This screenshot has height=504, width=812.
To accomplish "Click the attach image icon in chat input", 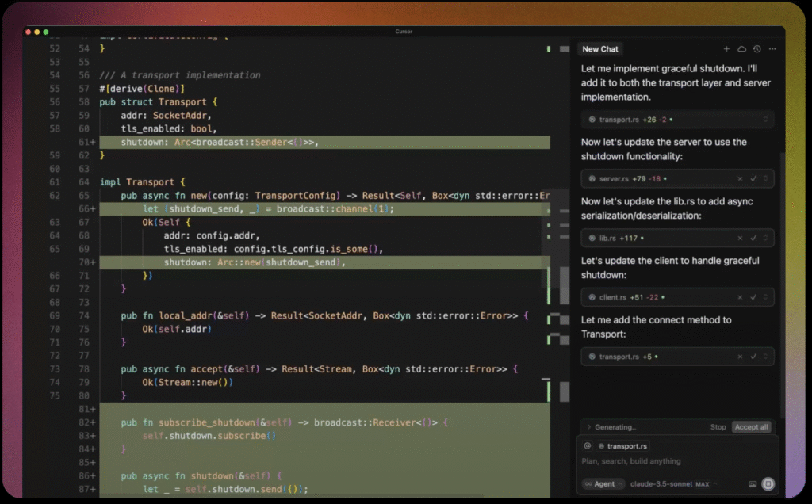I will click(753, 484).
